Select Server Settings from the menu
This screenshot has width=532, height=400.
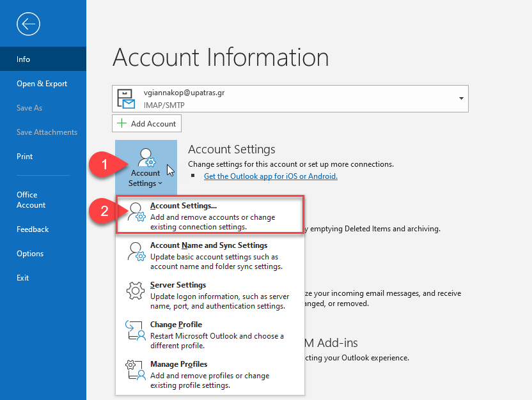[210, 295]
